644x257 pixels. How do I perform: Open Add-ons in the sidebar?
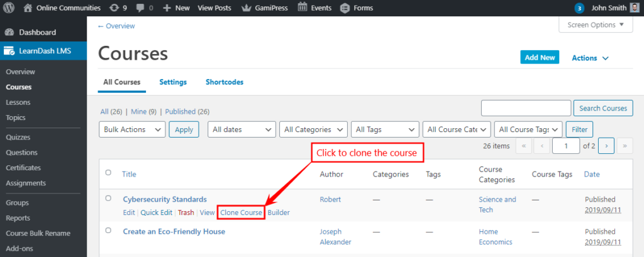pos(19,248)
